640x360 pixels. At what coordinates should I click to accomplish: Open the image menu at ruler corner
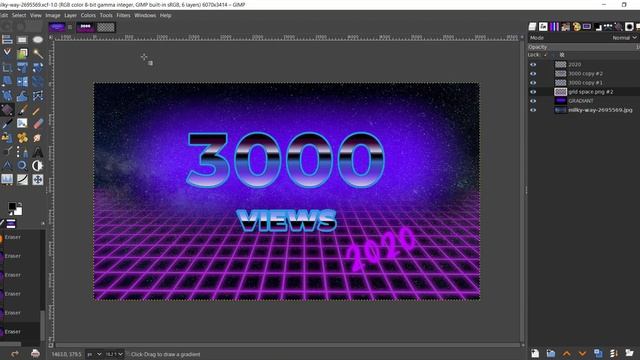point(51,38)
